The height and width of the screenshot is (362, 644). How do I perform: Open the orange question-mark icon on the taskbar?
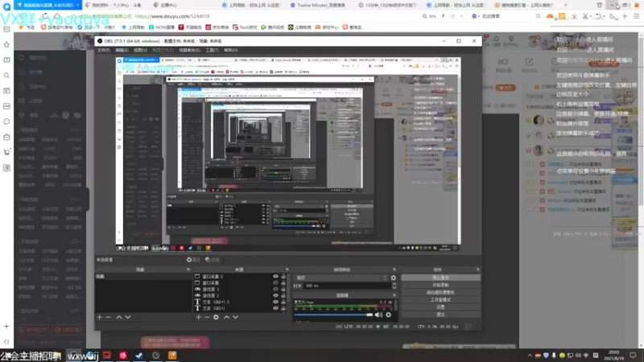click(x=172, y=355)
